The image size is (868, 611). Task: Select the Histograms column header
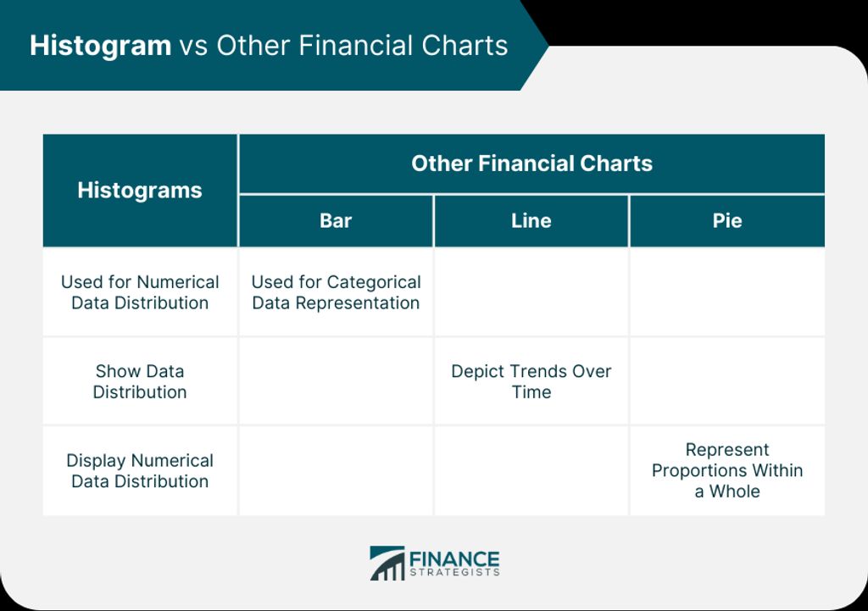[140, 191]
